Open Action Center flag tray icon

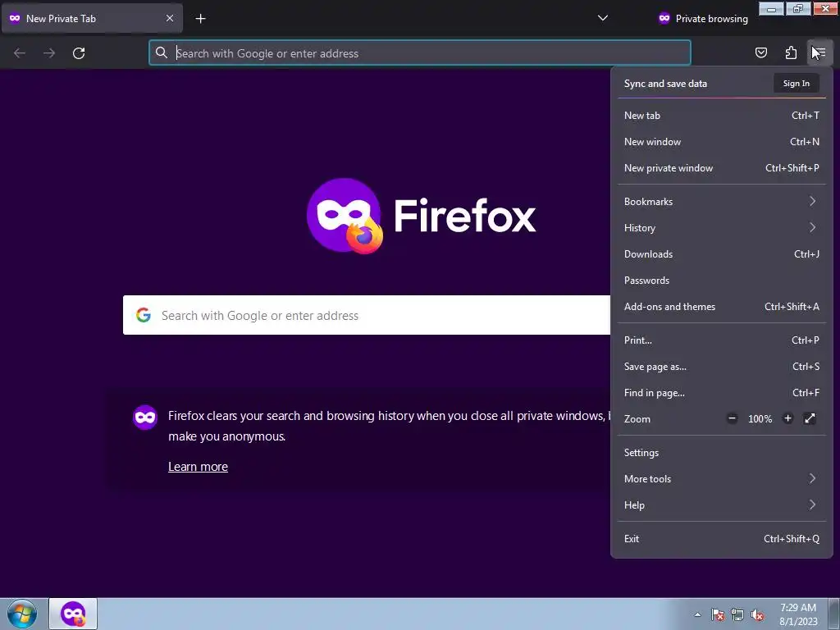pyautogui.click(x=718, y=614)
